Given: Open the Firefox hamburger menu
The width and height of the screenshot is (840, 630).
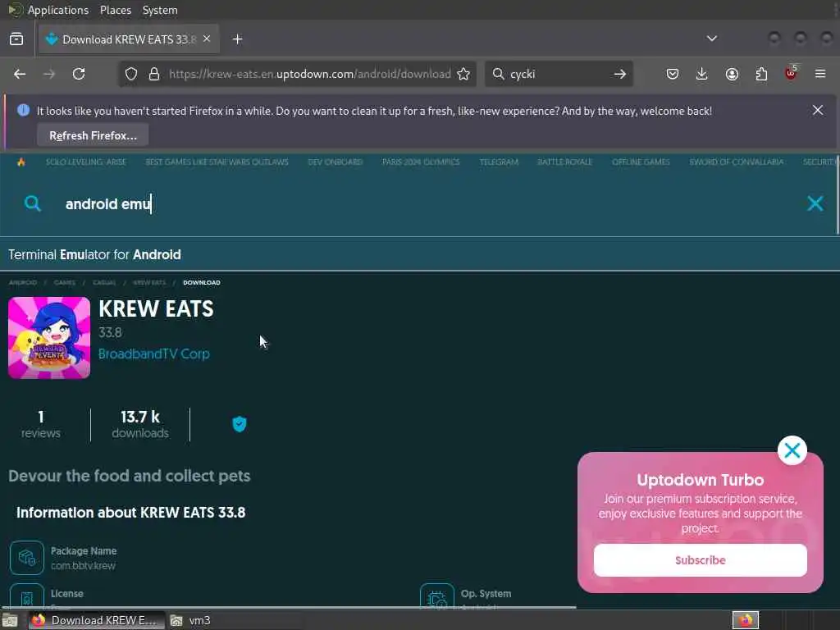Looking at the screenshot, I should (820, 74).
